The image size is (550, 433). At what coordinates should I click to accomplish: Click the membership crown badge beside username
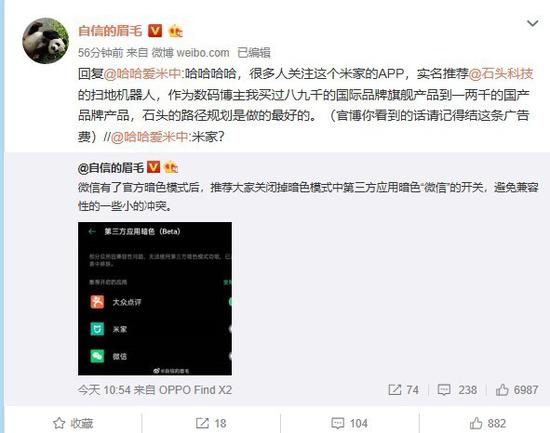point(175,31)
